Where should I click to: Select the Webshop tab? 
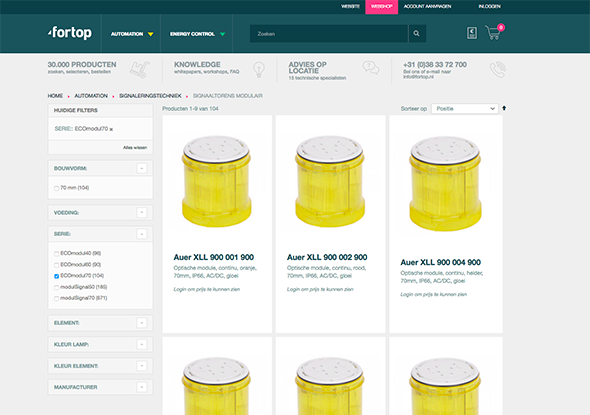[382, 6]
